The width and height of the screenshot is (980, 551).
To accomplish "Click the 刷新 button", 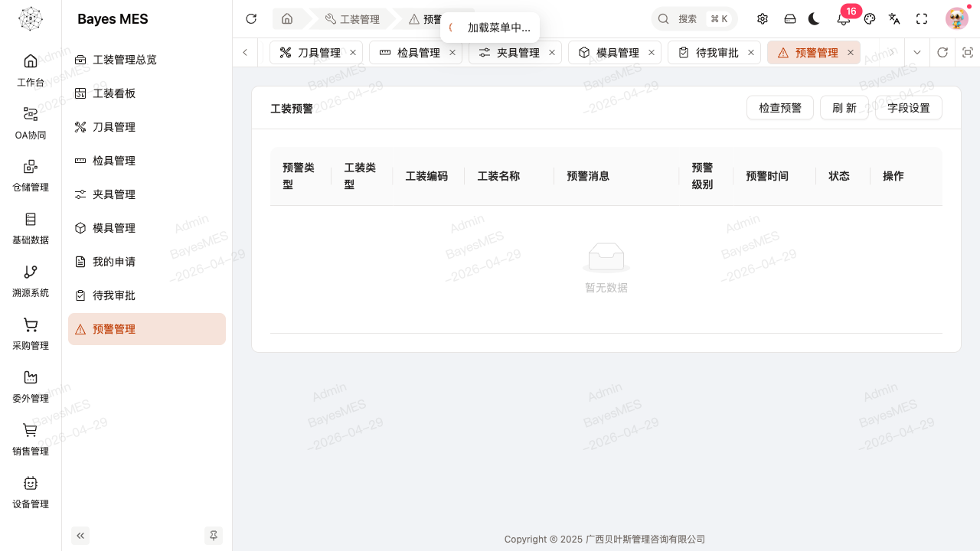I will [x=844, y=108].
